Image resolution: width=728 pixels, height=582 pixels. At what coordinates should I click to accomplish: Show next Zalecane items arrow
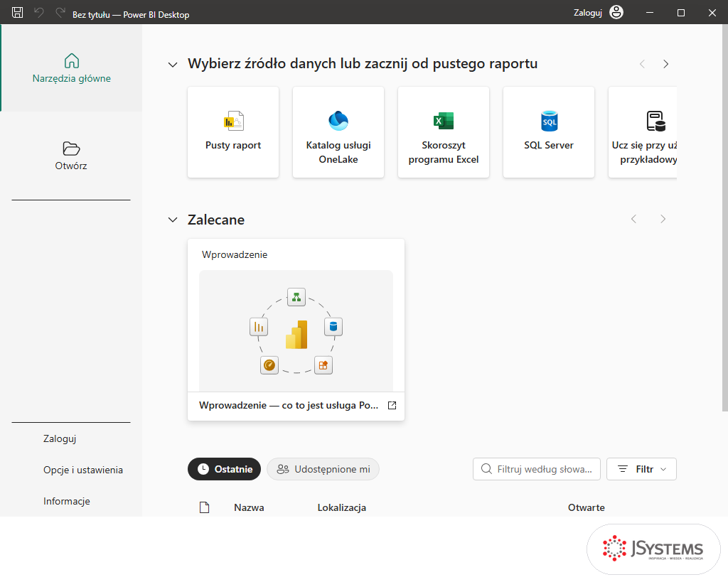663,219
